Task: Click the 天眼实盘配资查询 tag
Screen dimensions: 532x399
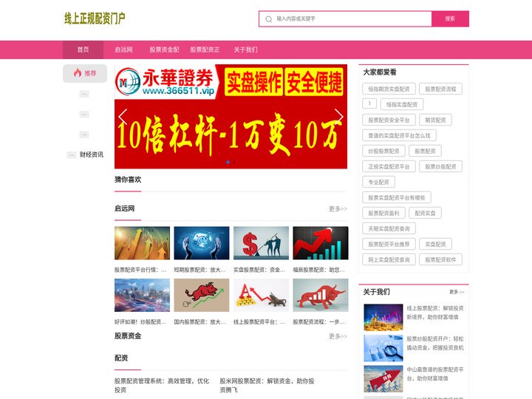Action: [x=389, y=228]
